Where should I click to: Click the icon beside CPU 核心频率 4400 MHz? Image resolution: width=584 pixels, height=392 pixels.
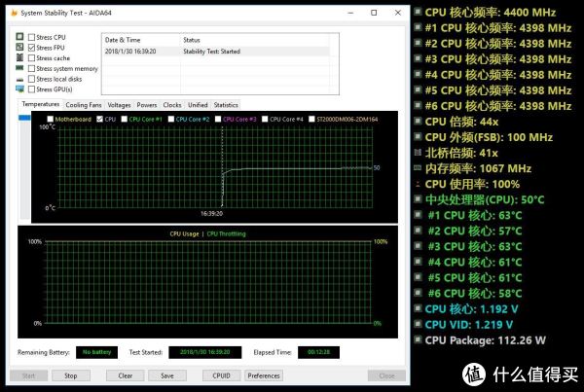(x=418, y=12)
